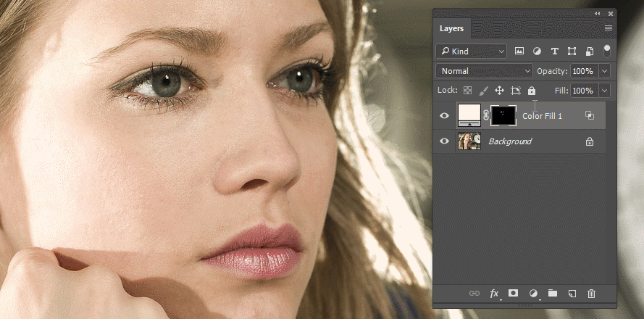644x319 pixels.
Task: Prevent auto-nesting artboard lock icon
Action: pyautogui.click(x=516, y=91)
